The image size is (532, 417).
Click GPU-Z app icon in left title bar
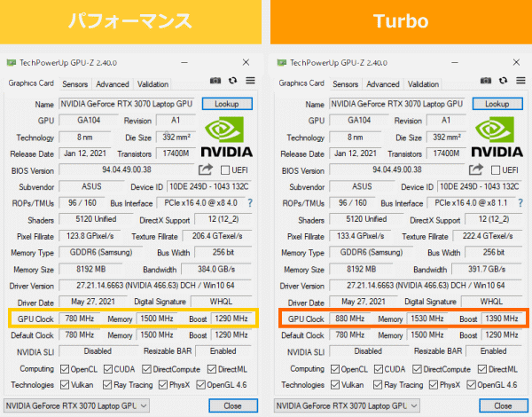(12, 63)
